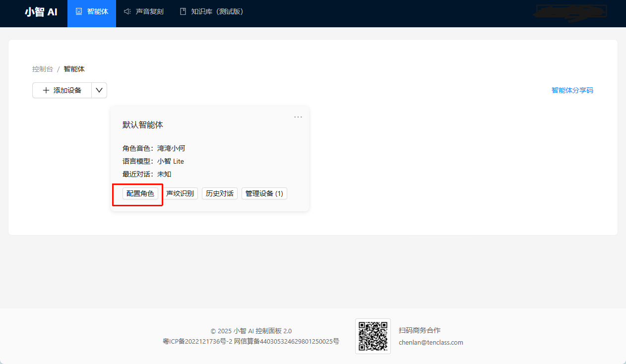
Task: Open 管理设备 (1) on the card
Action: [x=264, y=193]
